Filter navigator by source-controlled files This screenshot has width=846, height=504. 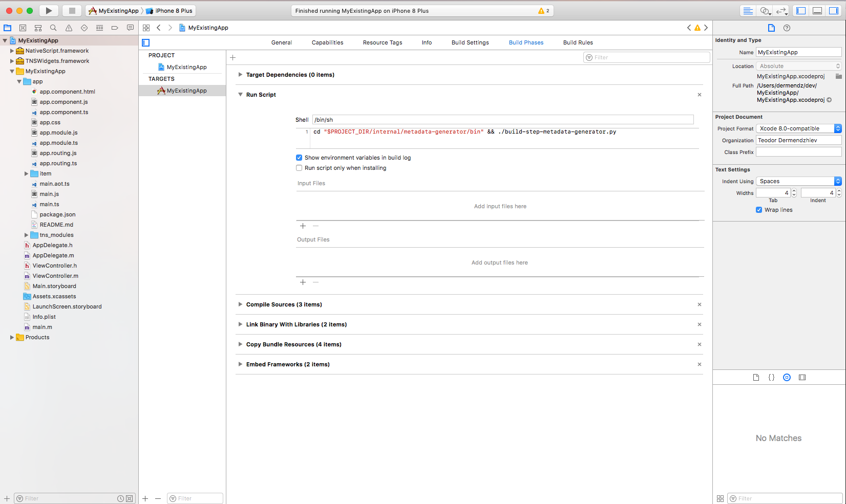(x=130, y=498)
